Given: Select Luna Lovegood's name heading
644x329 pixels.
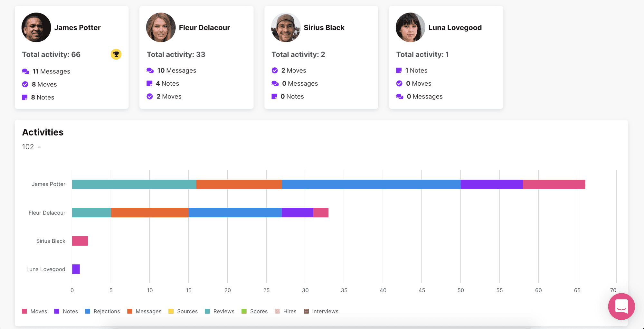Looking at the screenshot, I should tap(455, 28).
